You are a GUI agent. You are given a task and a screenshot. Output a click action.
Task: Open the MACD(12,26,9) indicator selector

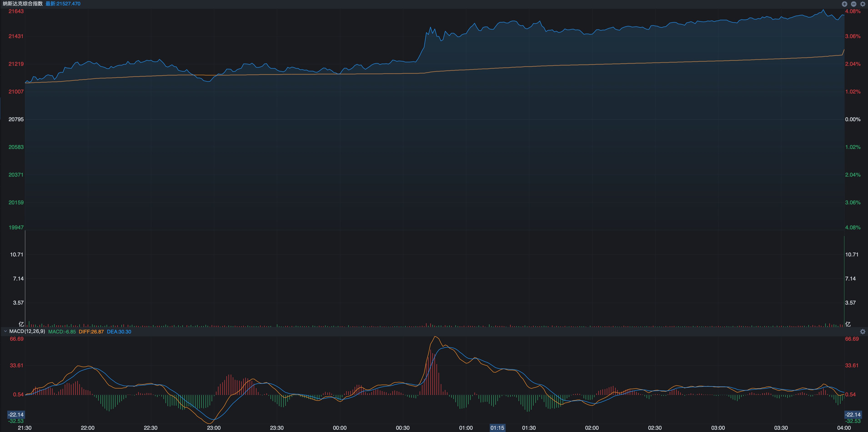(x=27, y=332)
